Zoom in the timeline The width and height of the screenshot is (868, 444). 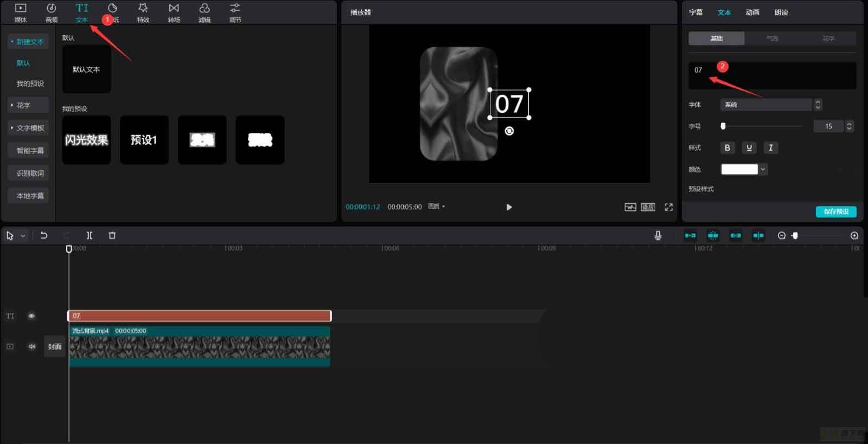854,235
